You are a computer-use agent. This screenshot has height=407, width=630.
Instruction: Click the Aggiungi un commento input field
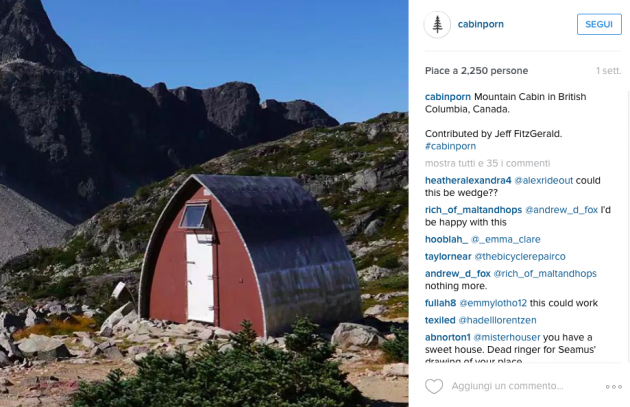click(x=507, y=386)
